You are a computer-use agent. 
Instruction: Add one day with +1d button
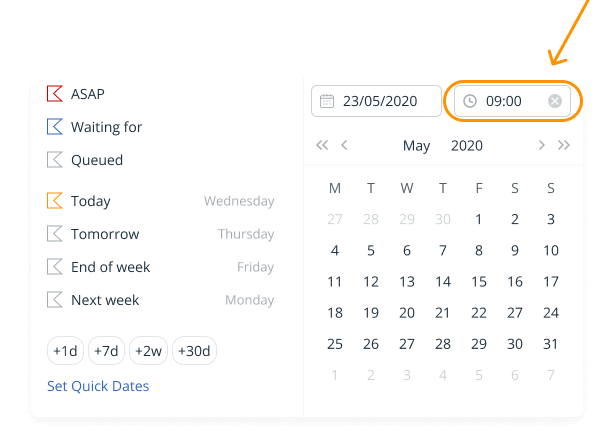[x=65, y=351]
